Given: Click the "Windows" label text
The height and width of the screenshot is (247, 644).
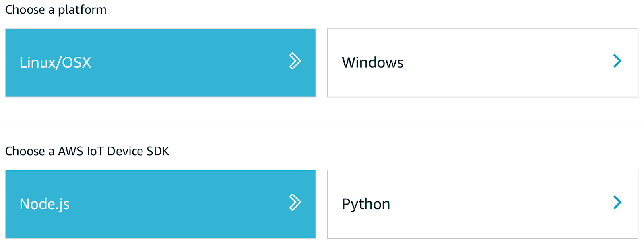Looking at the screenshot, I should 372,62.
